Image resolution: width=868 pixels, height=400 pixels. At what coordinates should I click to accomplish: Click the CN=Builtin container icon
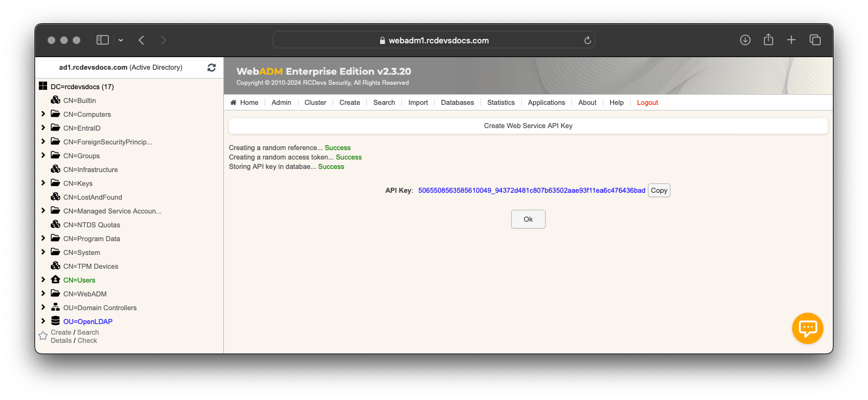[56, 100]
